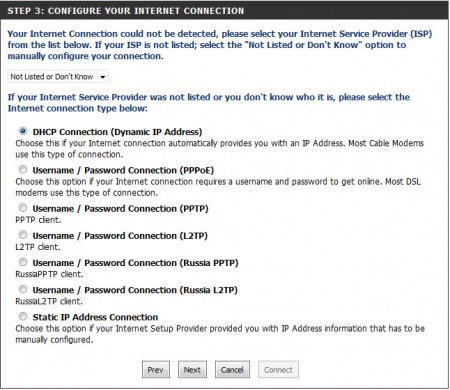Image resolution: width=450 pixels, height=390 pixels.
Task: Click the 'DHCP Connection (Dynamic IP Address)' label
Action: pos(117,132)
